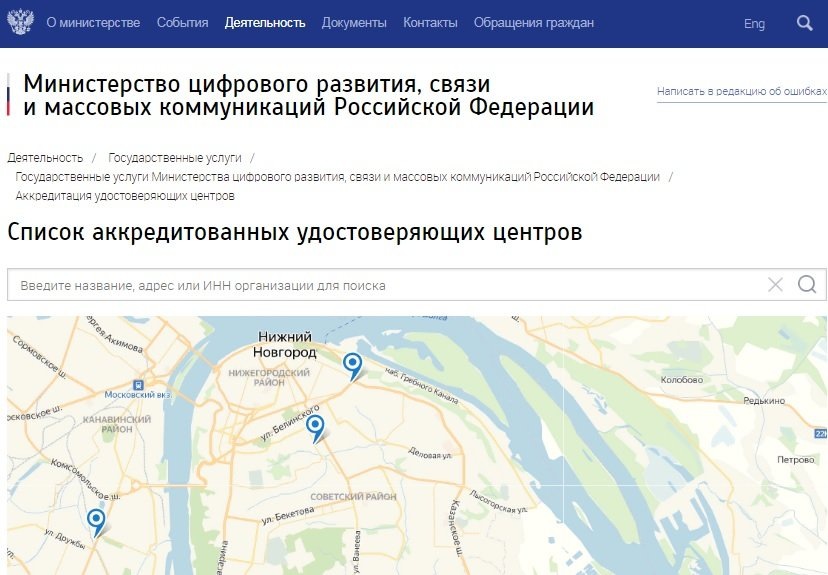
Task: Open the Контакты menu item
Action: (430, 23)
